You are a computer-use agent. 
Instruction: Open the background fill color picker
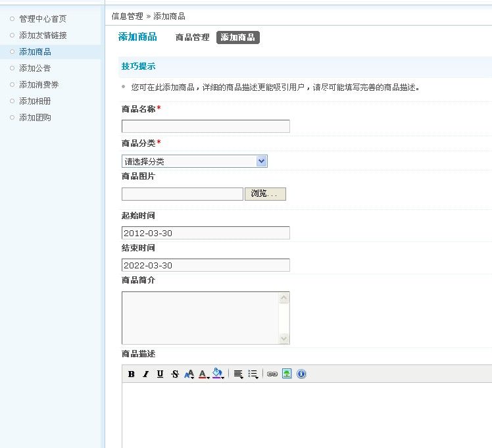218,374
